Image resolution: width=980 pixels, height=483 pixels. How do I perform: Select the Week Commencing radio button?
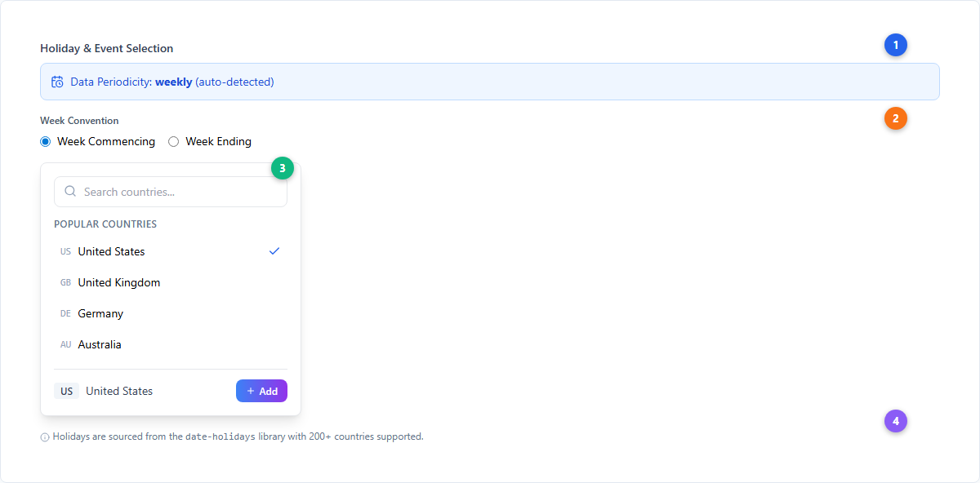[x=46, y=141]
